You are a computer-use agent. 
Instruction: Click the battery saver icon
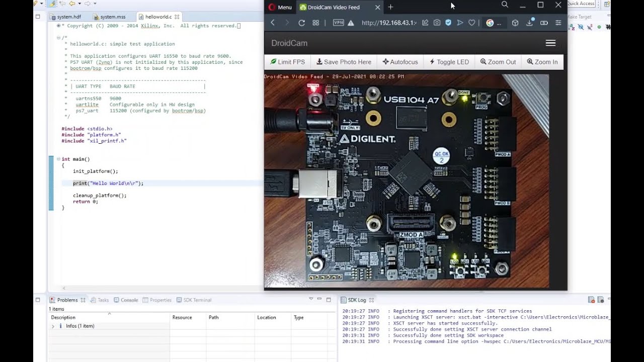(544, 23)
